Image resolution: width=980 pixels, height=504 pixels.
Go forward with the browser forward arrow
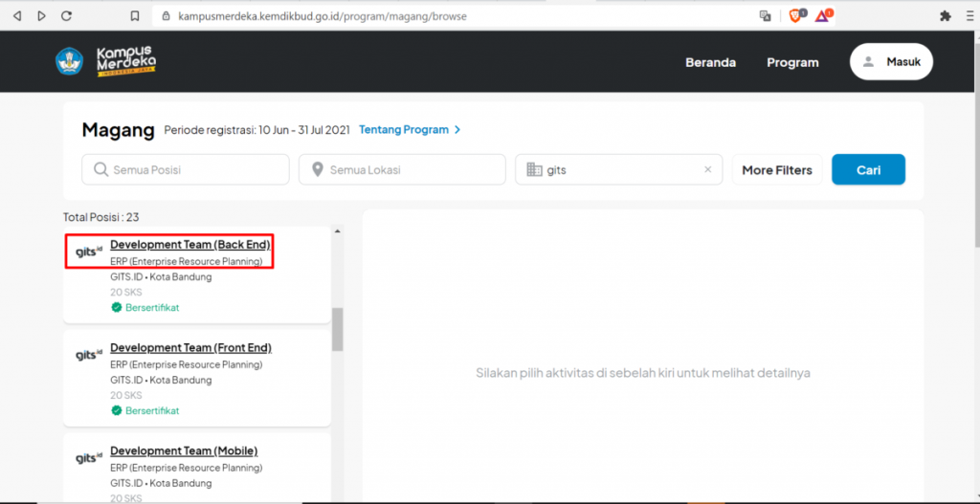[42, 16]
